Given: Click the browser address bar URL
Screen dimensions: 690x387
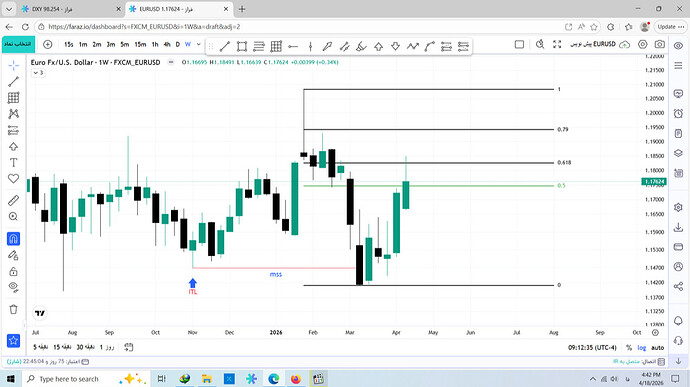Looking at the screenshot, I should click(x=144, y=27).
